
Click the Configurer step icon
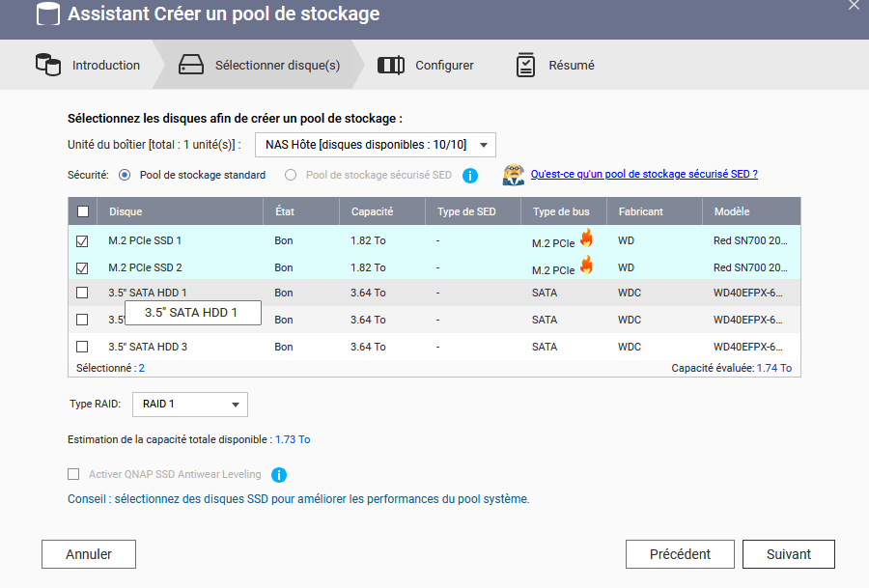pyautogui.click(x=391, y=65)
